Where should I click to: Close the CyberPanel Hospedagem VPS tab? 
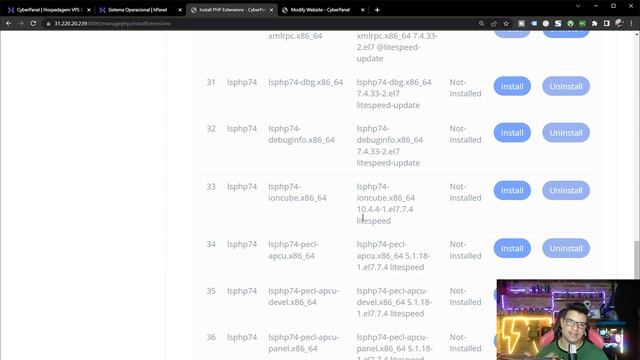tap(89, 10)
